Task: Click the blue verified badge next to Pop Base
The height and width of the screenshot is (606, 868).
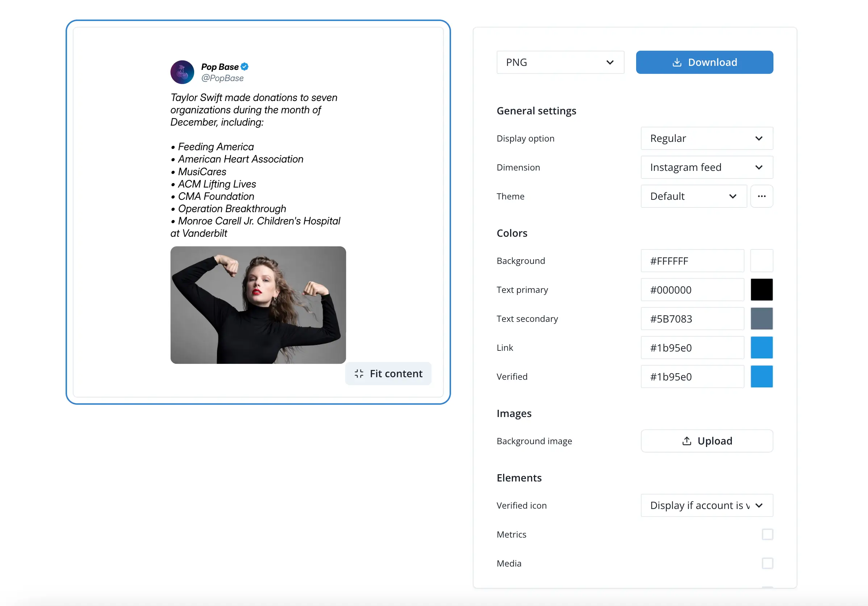Action: click(x=245, y=67)
